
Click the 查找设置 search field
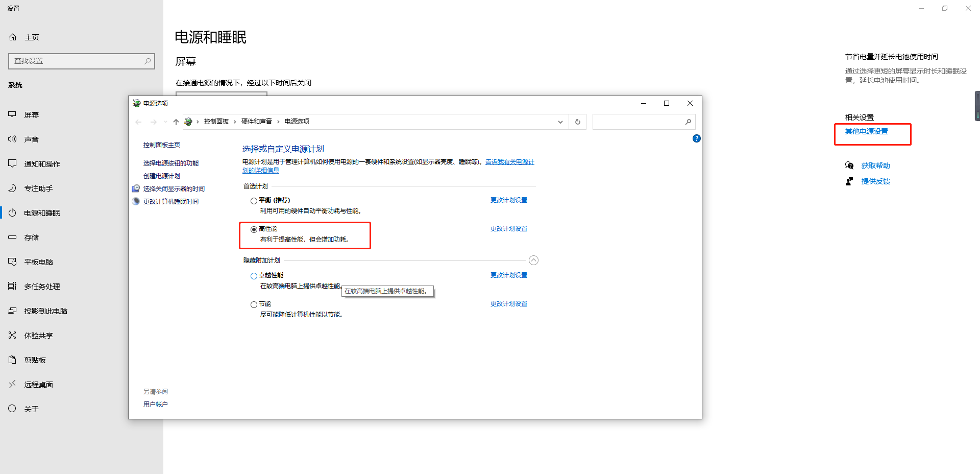pyautogui.click(x=77, y=61)
